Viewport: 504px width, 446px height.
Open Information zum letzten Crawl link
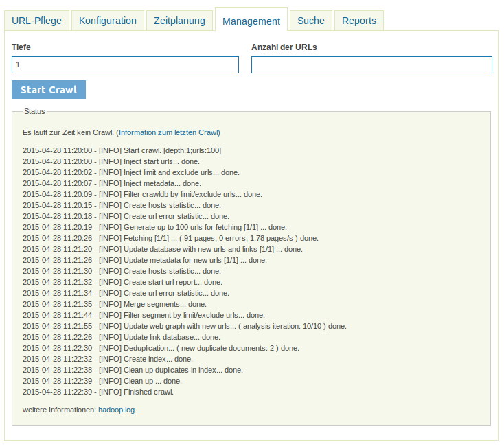click(168, 132)
